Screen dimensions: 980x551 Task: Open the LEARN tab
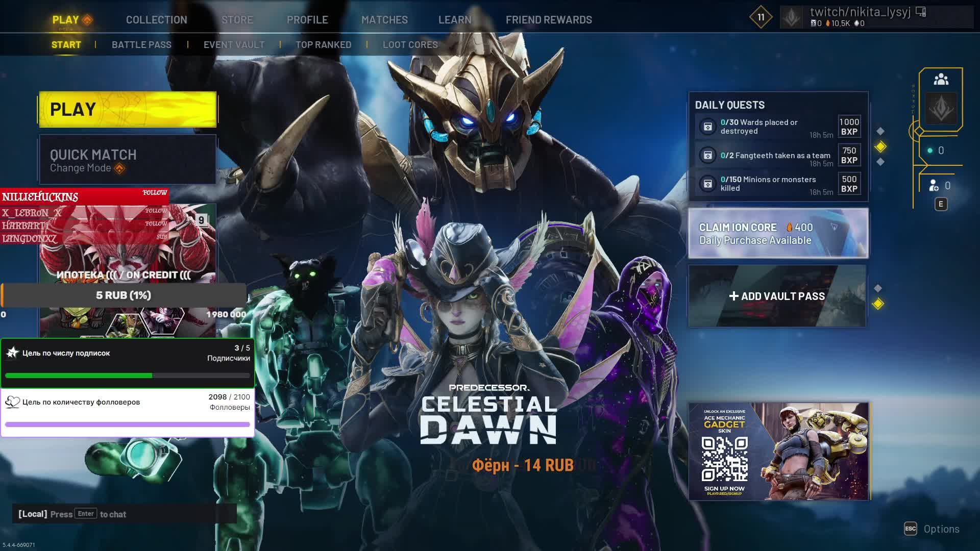click(x=455, y=20)
